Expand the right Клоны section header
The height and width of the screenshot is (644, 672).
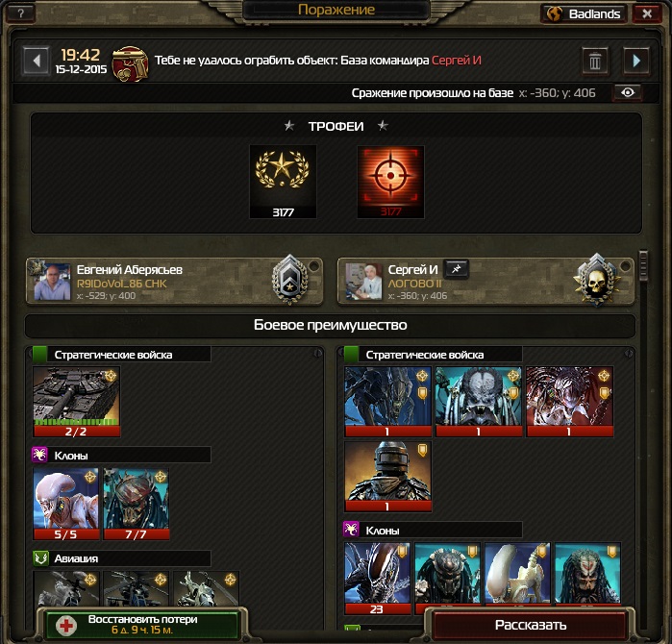pyautogui.click(x=433, y=530)
